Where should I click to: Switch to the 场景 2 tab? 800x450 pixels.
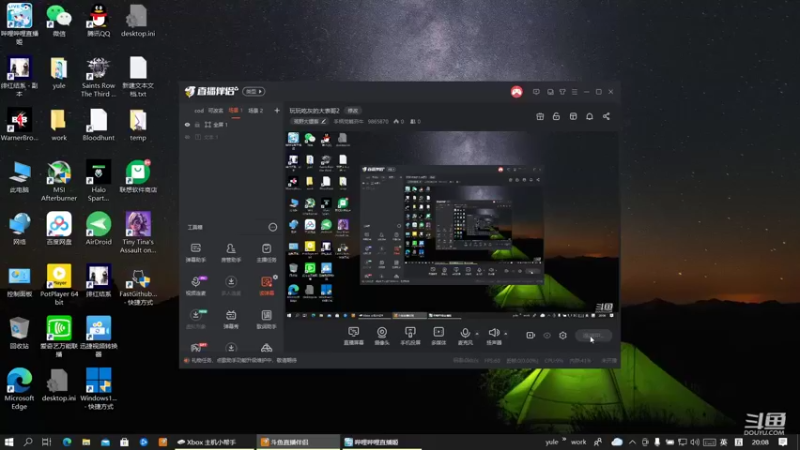pos(256,110)
